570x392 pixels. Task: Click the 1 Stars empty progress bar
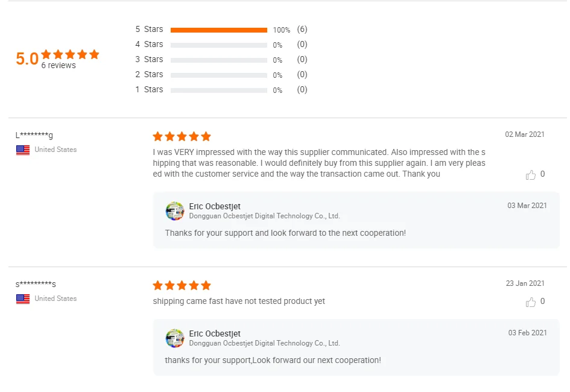(218, 90)
